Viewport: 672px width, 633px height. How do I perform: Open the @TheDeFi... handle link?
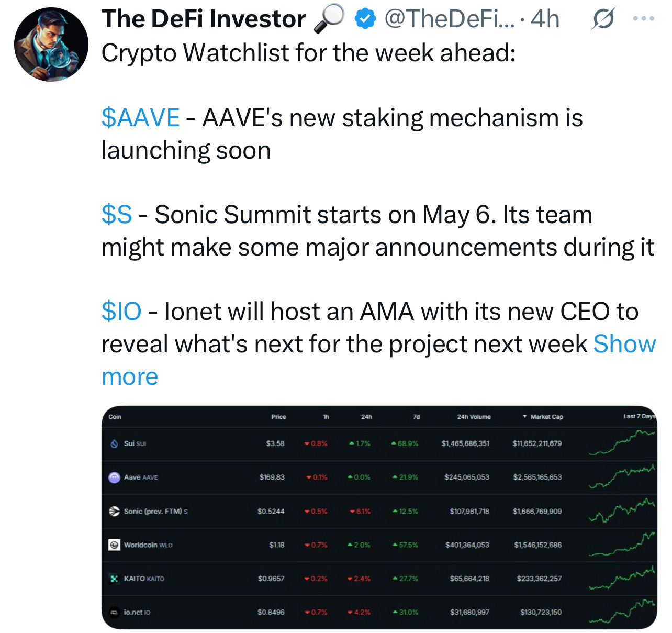(x=450, y=19)
